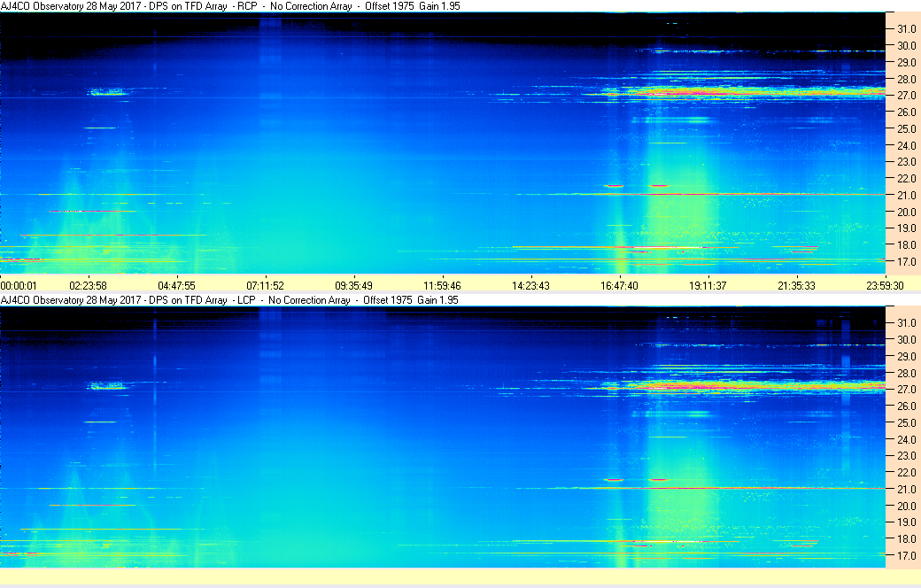Click the RCP spectrogram title text
The height and width of the screenshot is (588, 921).
pyautogui.click(x=230, y=6)
